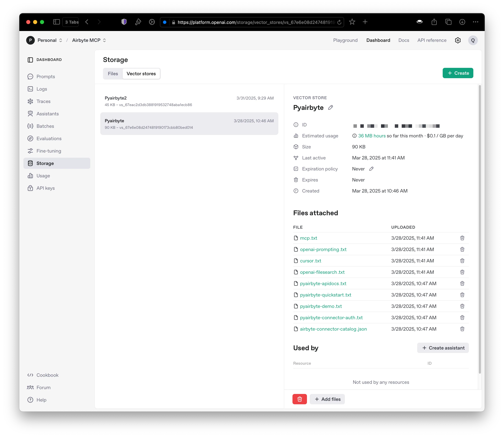Click the green Create button

coord(458,73)
